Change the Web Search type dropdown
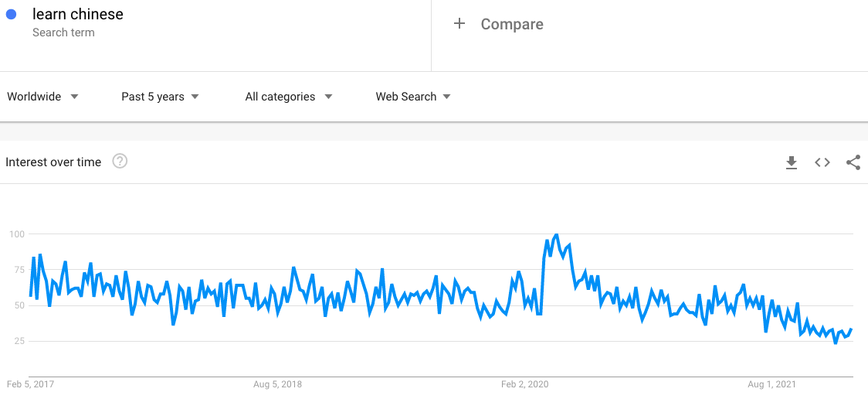This screenshot has height=409, width=868. [413, 97]
